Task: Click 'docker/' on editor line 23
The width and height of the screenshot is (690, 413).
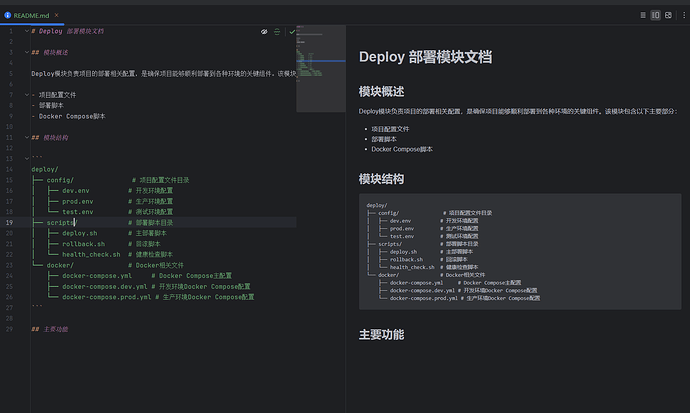Action: click(60, 265)
